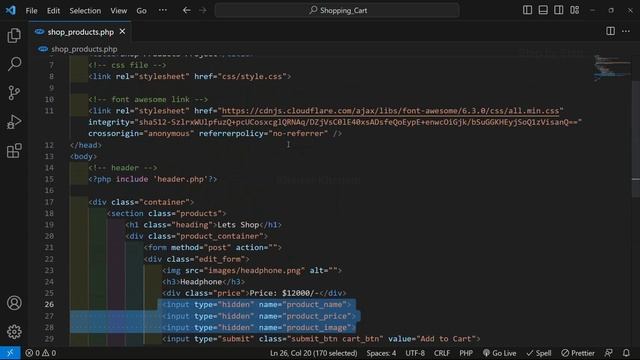The image size is (640, 360).
Task: Click images/headphone.png on line 23
Action: 254,271
